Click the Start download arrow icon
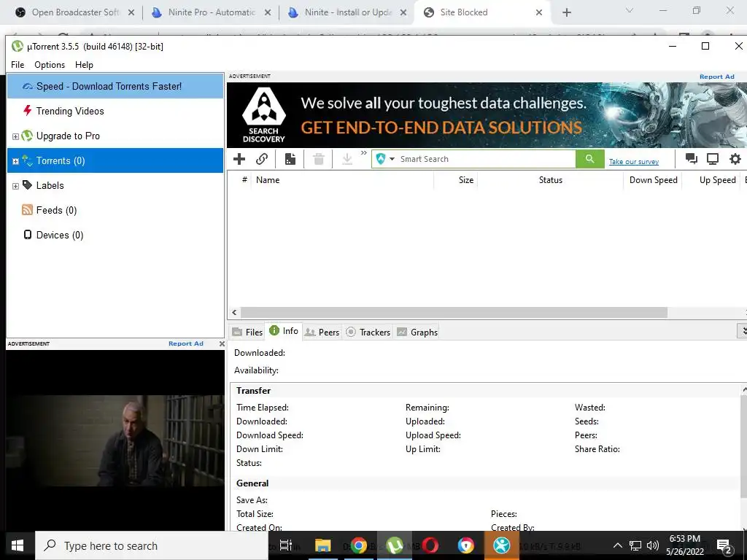 pyautogui.click(x=347, y=159)
